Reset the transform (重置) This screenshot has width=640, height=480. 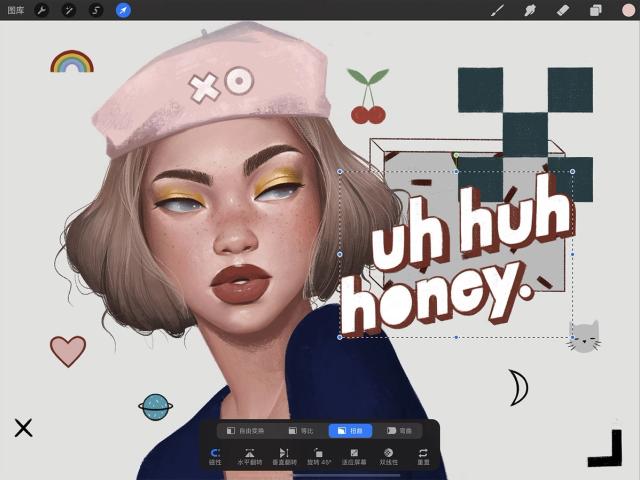(x=423, y=457)
